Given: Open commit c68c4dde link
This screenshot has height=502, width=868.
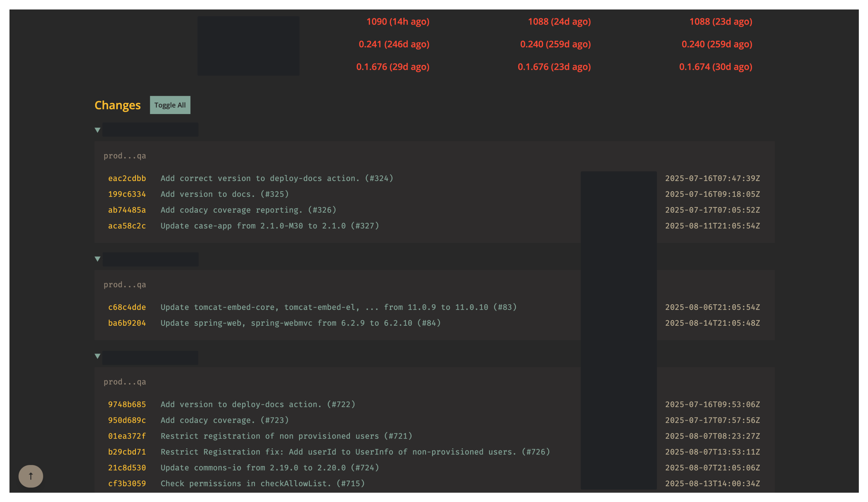Looking at the screenshot, I should pos(127,307).
